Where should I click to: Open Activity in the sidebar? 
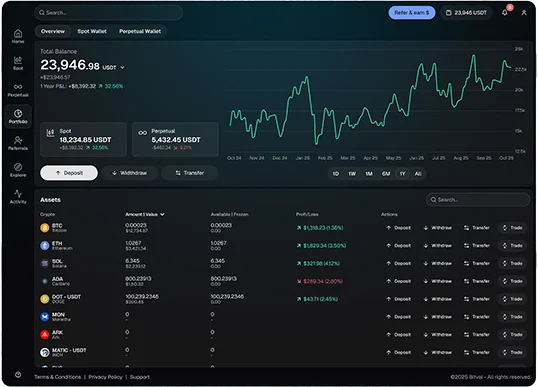coord(18,197)
